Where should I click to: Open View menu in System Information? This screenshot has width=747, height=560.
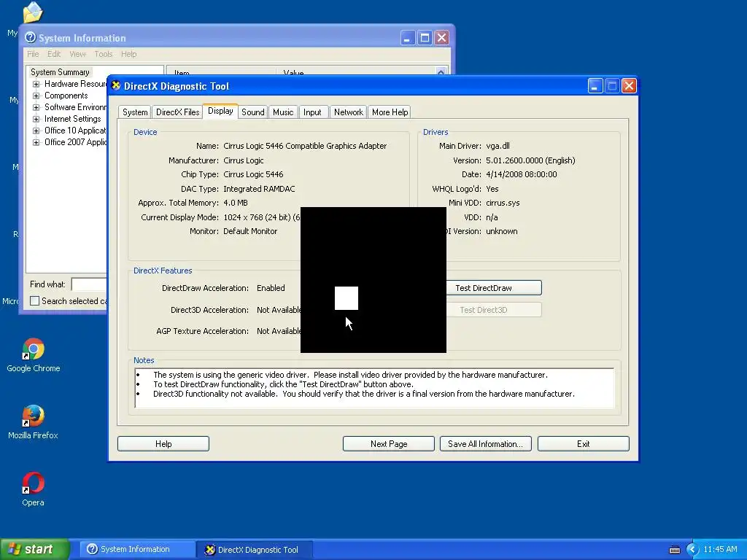(x=77, y=54)
